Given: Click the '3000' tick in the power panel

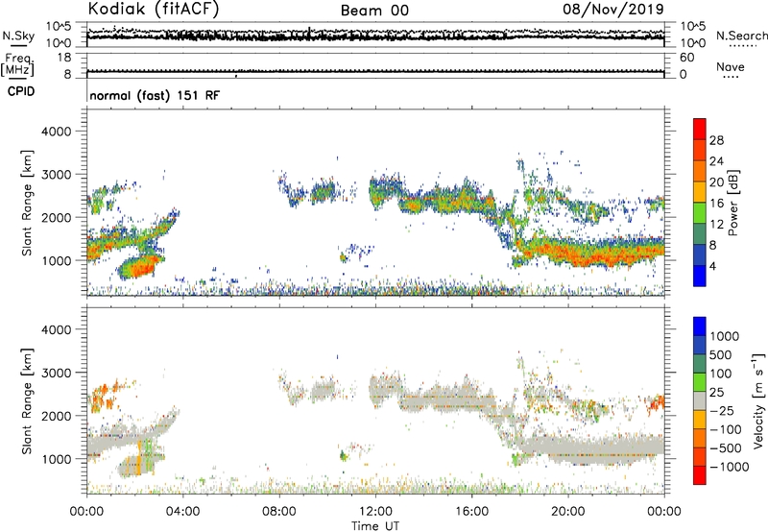Looking at the screenshot, I should pyautogui.click(x=56, y=175).
